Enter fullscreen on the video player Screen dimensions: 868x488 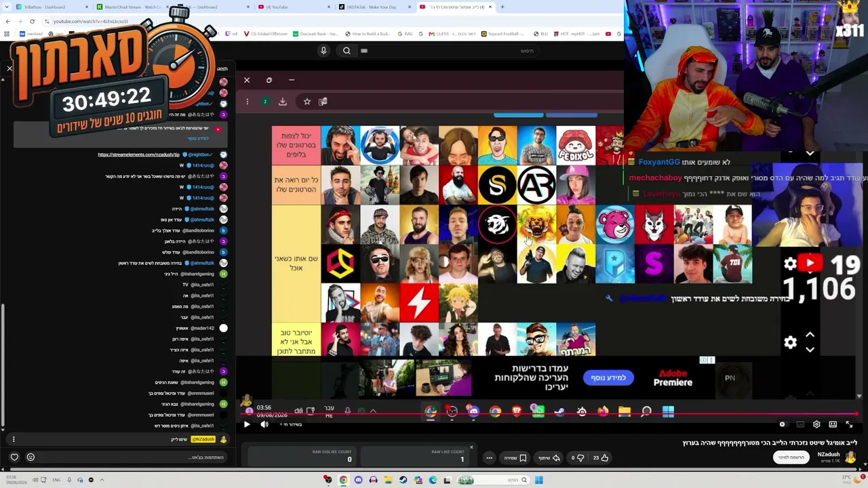coord(849,424)
